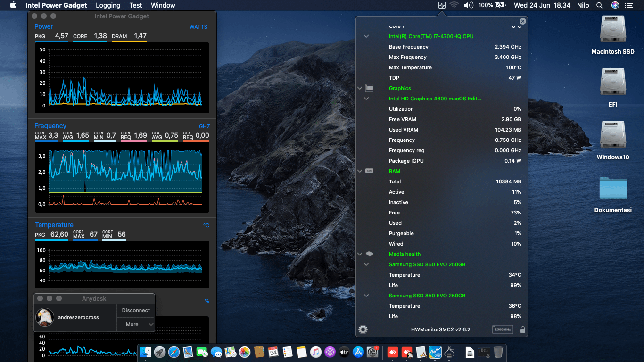Click the Graphics card icon in HWMonitor
Viewport: 644px width, 362px height.
pos(370,88)
